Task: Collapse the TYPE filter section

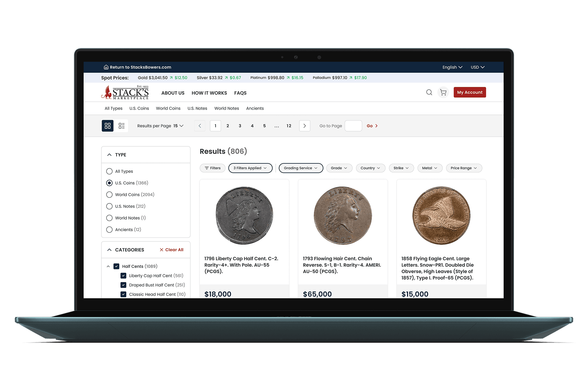Action: [x=109, y=155]
